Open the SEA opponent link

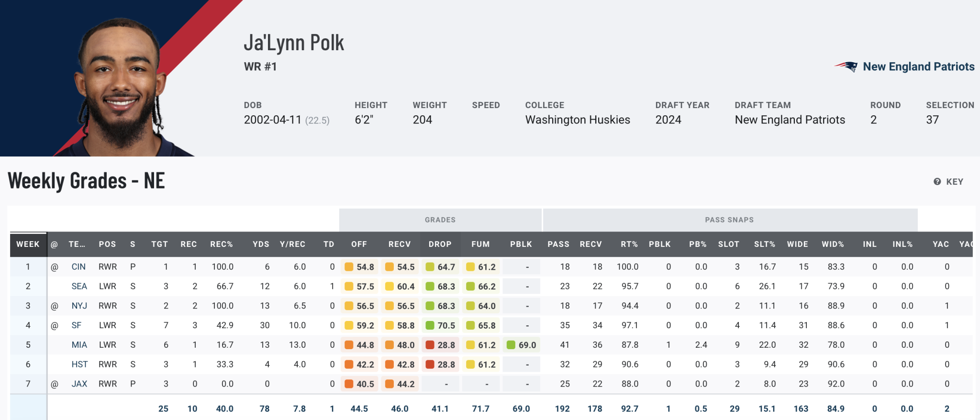pos(79,287)
